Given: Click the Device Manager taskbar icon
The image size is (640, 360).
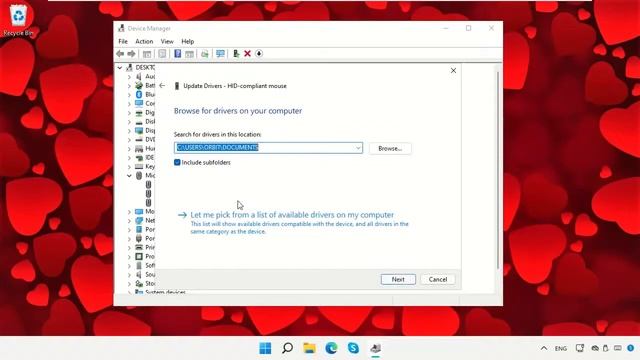Looking at the screenshot, I should click(x=376, y=348).
